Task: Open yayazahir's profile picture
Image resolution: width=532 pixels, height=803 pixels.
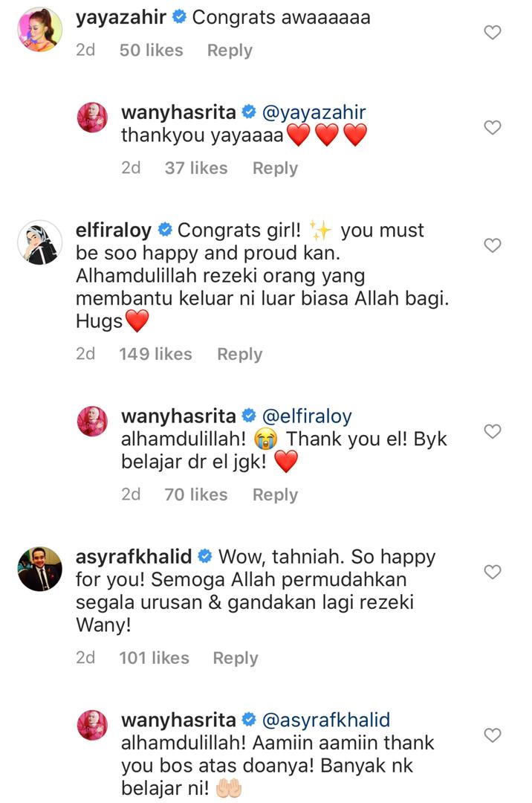Action: click(40, 30)
